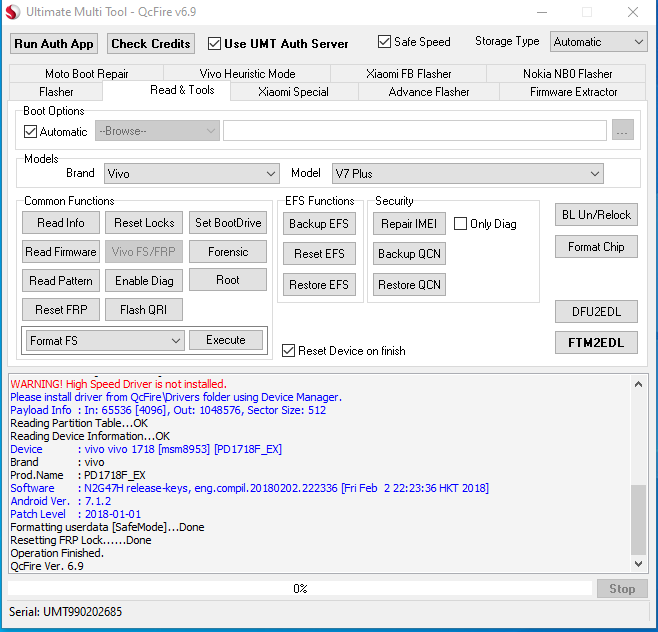Open the Xiaomi Special tab
The image size is (658, 632).
[x=293, y=91]
